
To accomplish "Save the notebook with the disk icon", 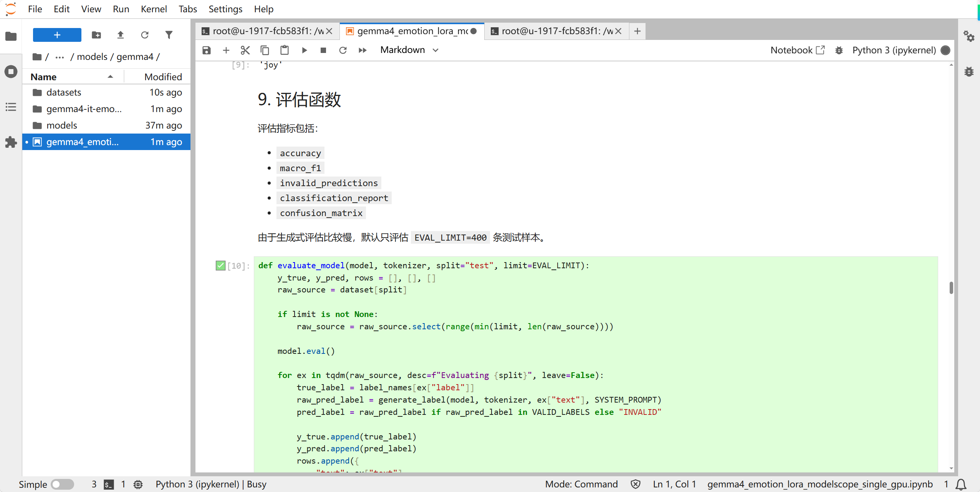I will (x=207, y=50).
